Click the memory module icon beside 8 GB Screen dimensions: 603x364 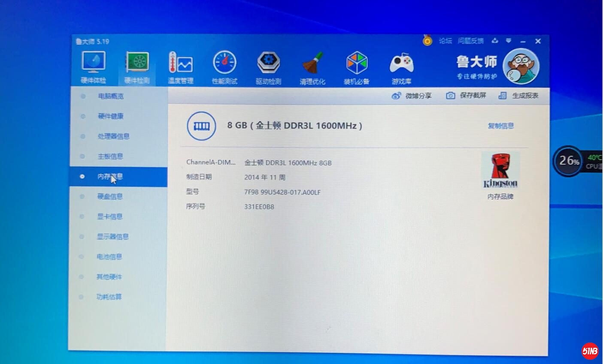click(201, 126)
